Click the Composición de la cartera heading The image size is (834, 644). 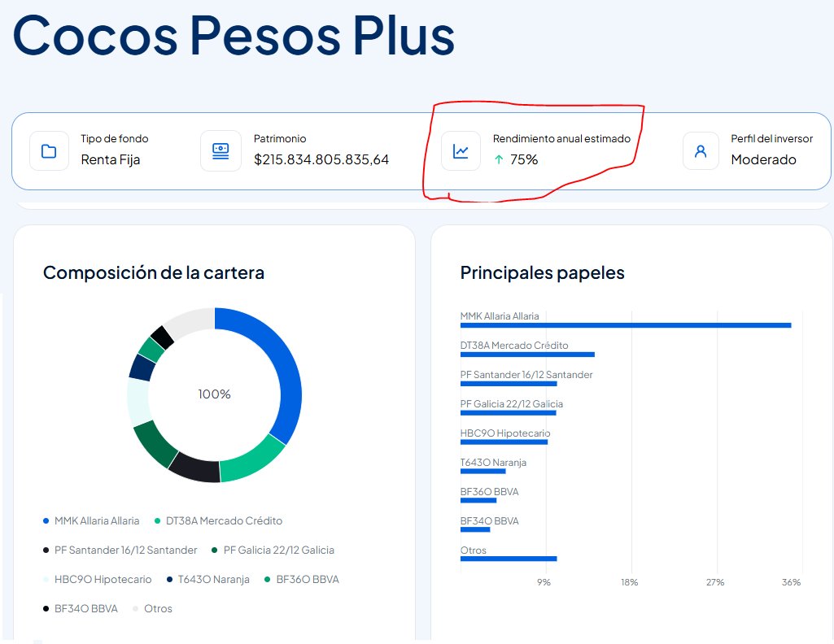point(154,272)
